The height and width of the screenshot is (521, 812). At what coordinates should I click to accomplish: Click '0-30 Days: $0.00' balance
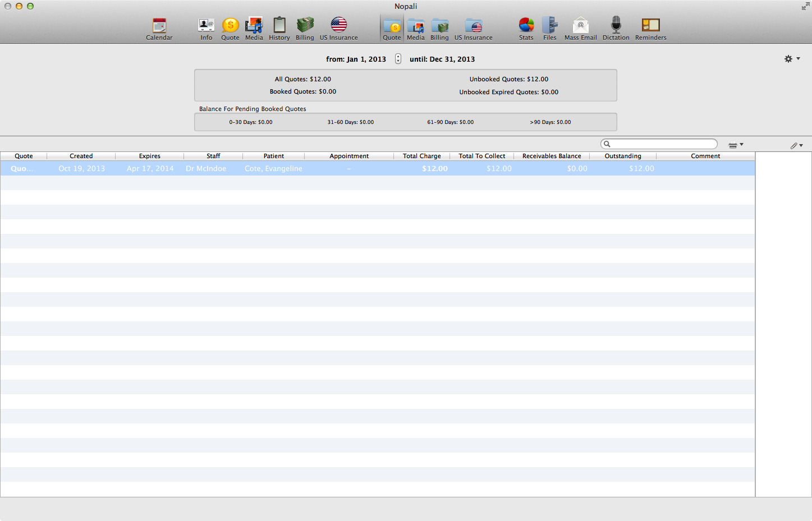coord(251,122)
